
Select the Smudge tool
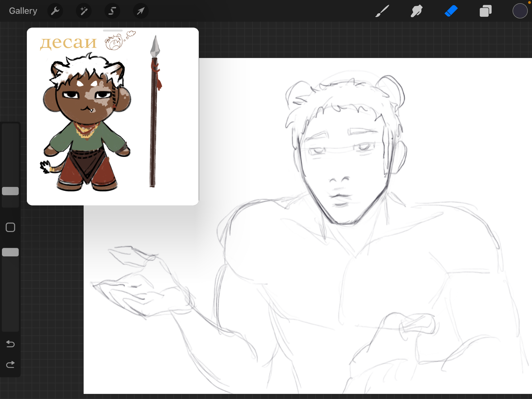pyautogui.click(x=416, y=11)
